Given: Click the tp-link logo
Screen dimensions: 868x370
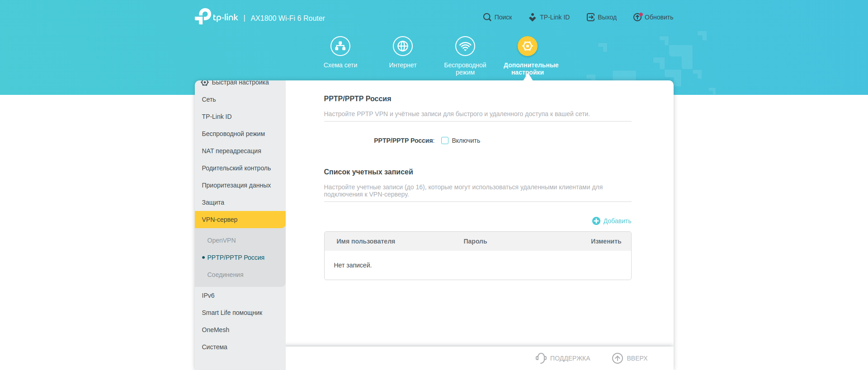Looking at the screenshot, I should [217, 17].
